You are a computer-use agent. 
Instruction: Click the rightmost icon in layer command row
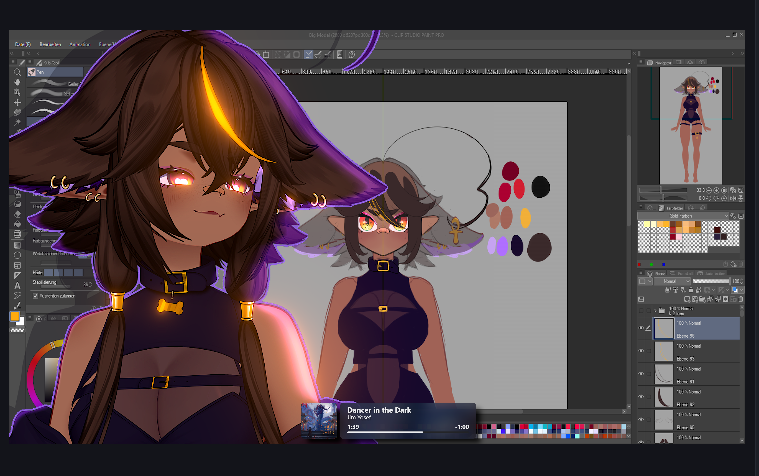click(x=741, y=299)
